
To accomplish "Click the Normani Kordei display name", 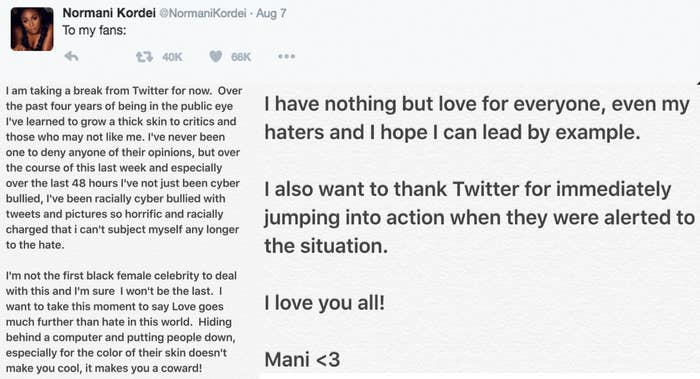I will click(109, 13).
